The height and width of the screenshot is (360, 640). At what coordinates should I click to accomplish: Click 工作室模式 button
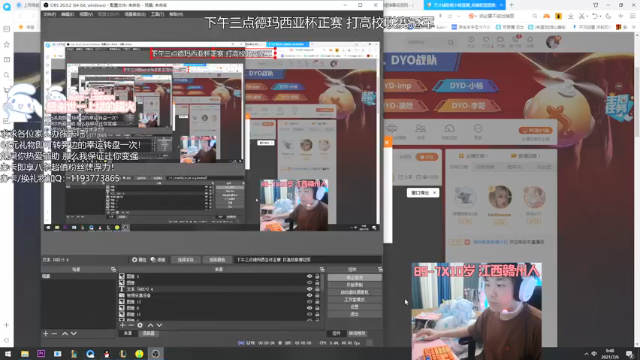pos(354,300)
